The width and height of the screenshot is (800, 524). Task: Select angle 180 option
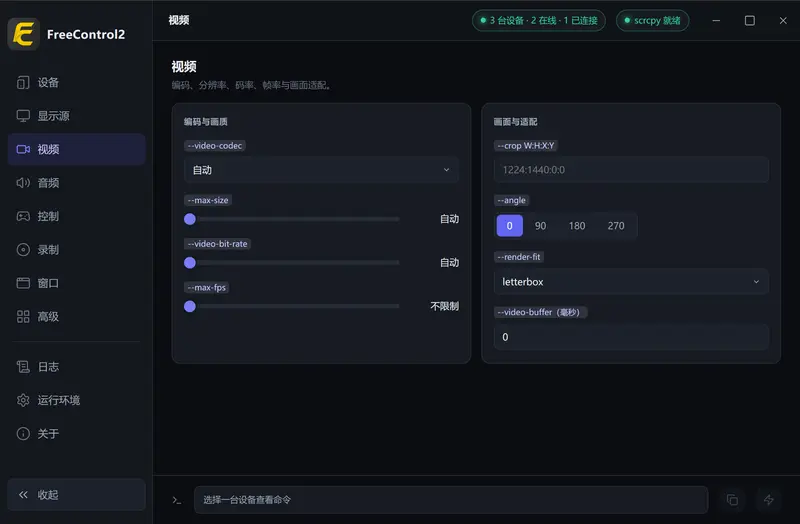(x=577, y=226)
